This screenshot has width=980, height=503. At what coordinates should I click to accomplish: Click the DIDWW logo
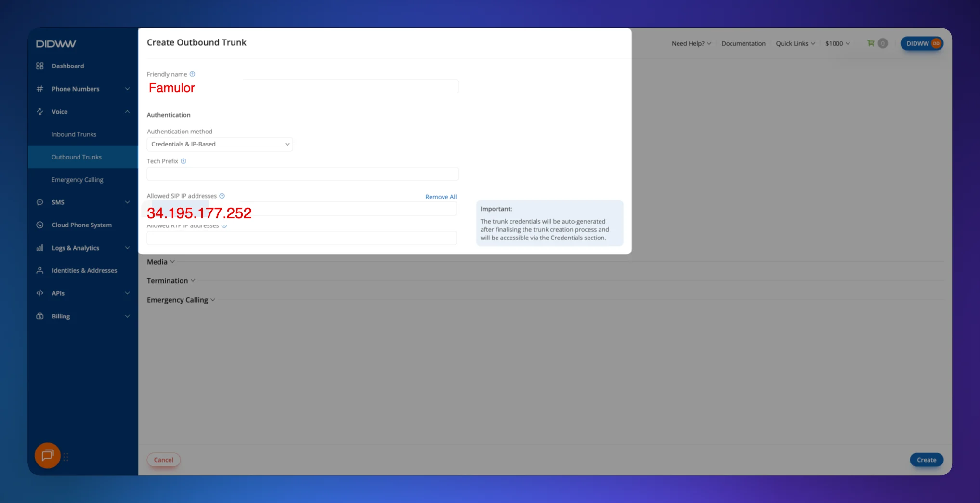click(56, 44)
